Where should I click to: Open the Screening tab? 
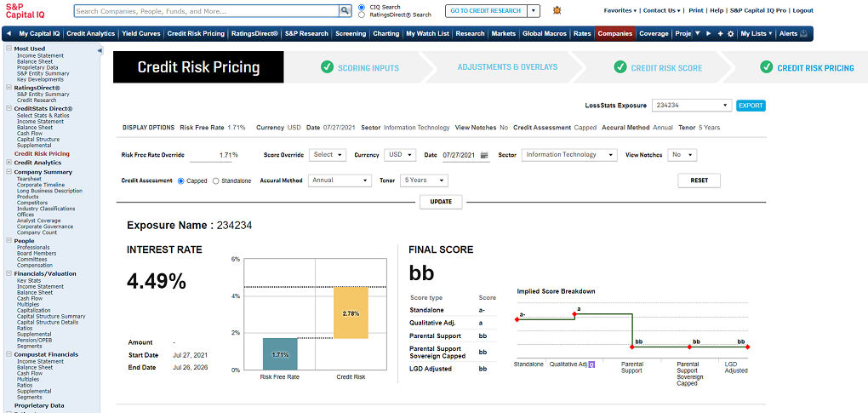[351, 34]
